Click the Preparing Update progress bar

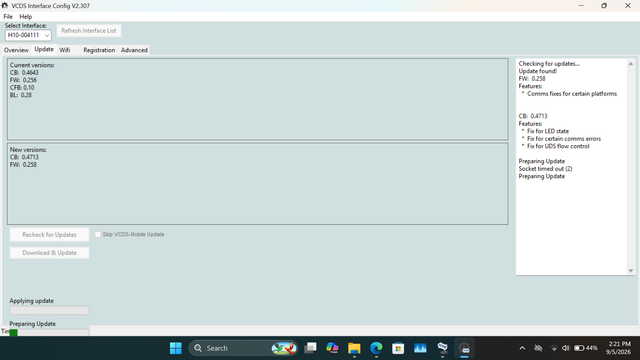pyautogui.click(x=49, y=332)
